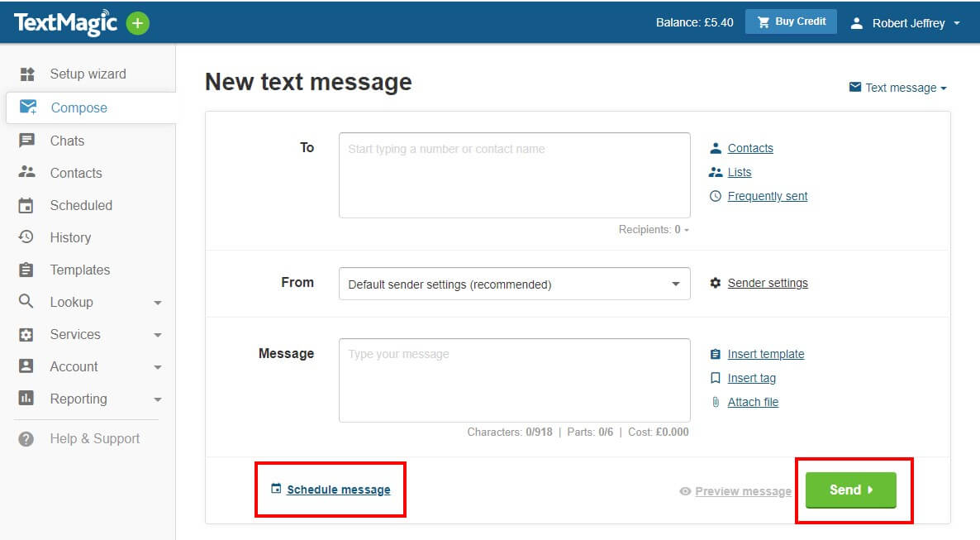
Task: Click the Schedule message link
Action: pyautogui.click(x=338, y=490)
